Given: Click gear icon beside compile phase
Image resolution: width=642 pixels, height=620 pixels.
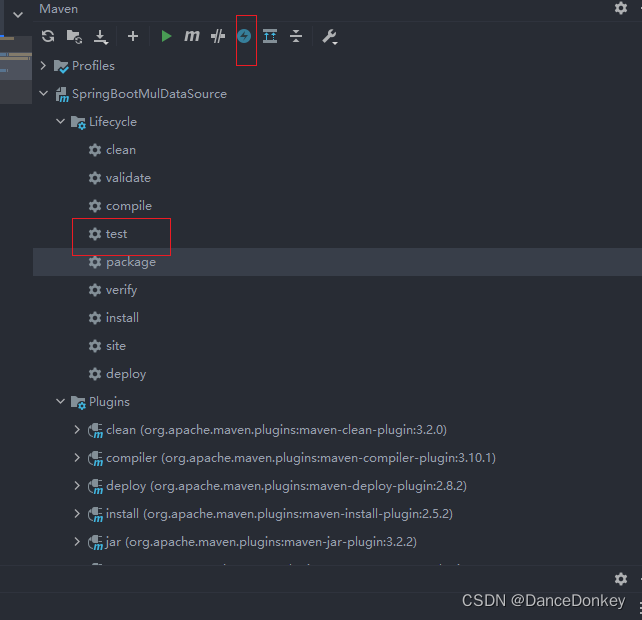Looking at the screenshot, I should click(95, 206).
